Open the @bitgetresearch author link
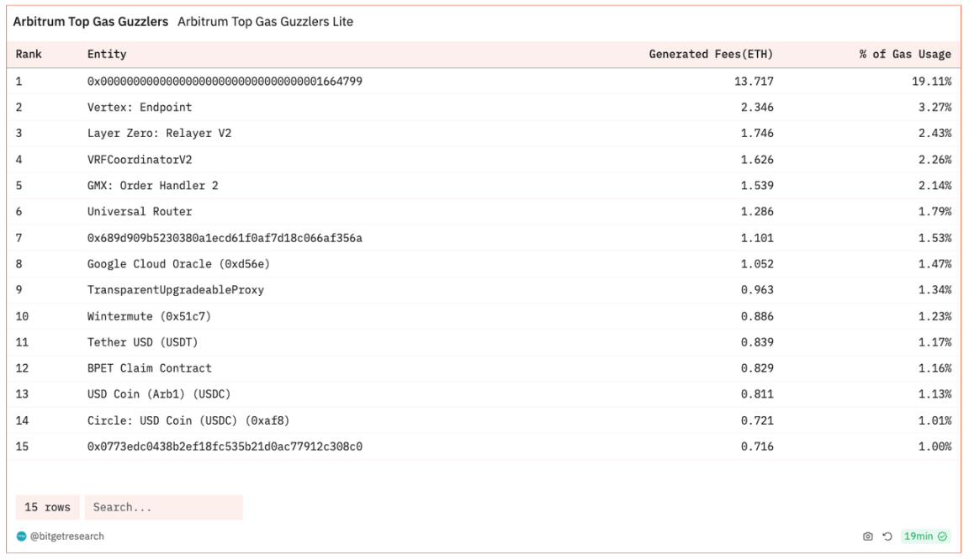The width and height of the screenshot is (969, 560). click(67, 536)
